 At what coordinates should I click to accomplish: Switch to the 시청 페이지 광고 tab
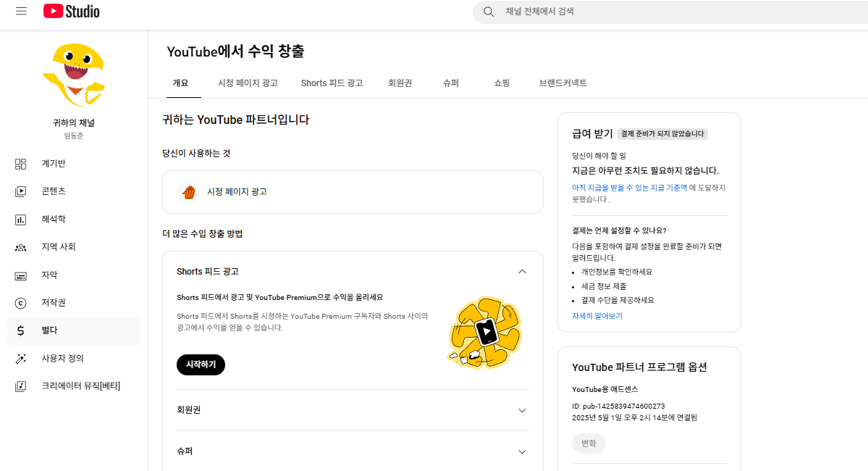pyautogui.click(x=248, y=83)
